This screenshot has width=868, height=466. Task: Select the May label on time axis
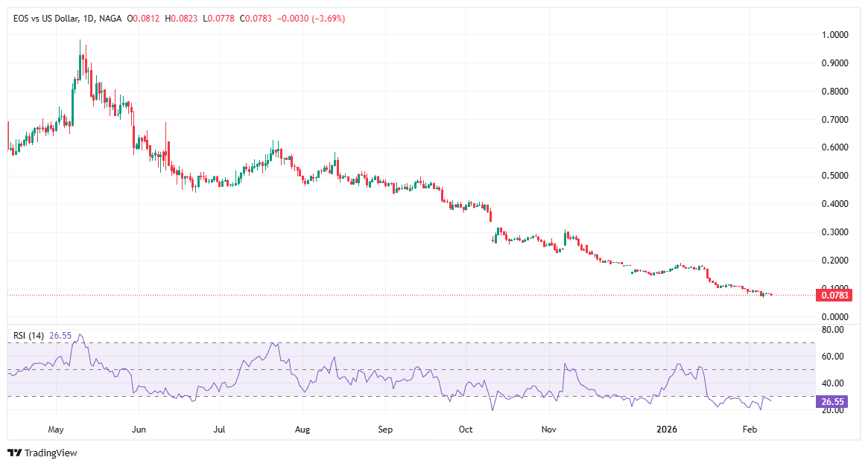click(56, 430)
